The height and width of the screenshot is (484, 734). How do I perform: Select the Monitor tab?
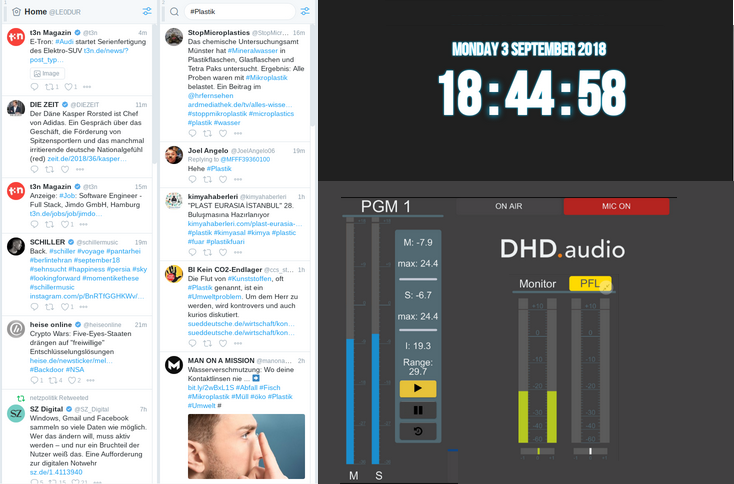(x=537, y=284)
